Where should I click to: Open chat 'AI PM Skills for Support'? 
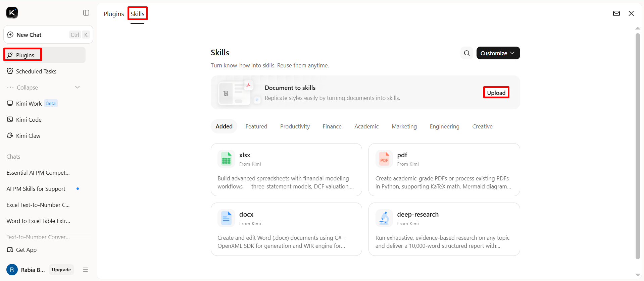(x=36, y=189)
